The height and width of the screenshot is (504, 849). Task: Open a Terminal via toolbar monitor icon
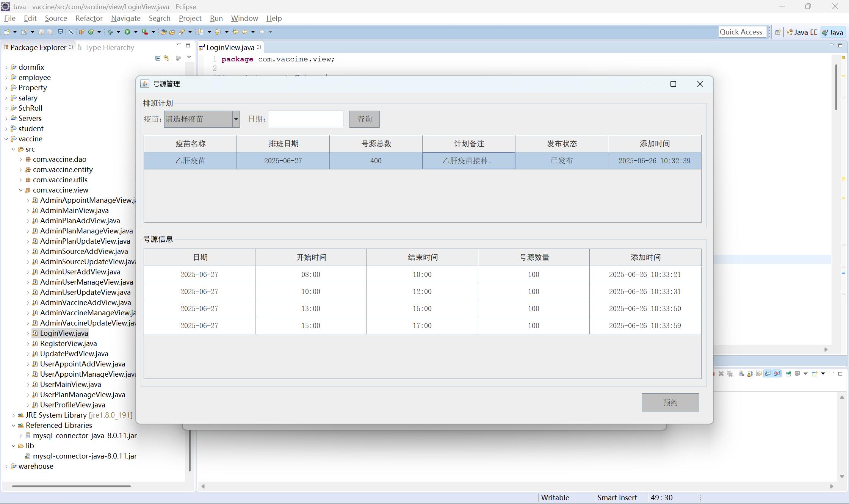tap(60, 32)
